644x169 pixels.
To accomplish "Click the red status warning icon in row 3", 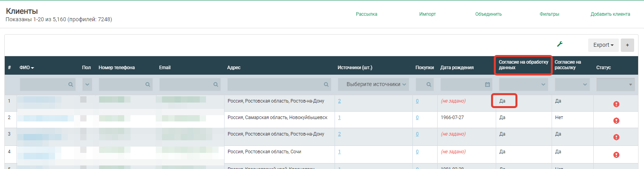I will click(616, 137).
